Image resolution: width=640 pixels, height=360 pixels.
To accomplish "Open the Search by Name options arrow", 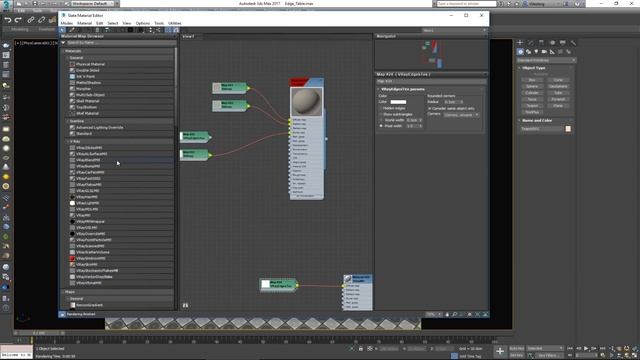I will [63, 42].
